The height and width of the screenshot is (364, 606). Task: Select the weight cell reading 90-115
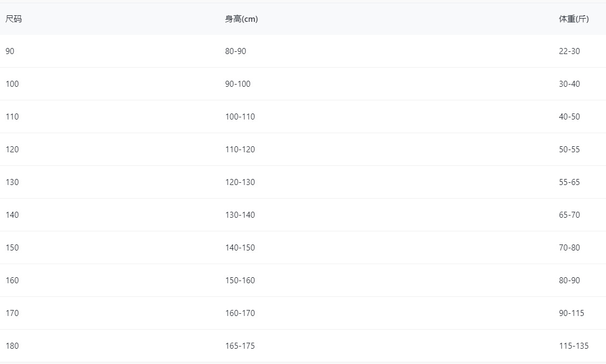(x=572, y=313)
